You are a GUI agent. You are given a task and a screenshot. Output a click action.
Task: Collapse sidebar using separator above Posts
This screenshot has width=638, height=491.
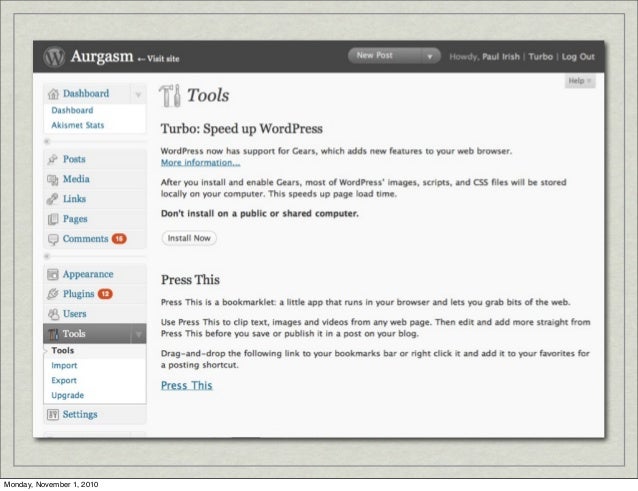[x=95, y=142]
